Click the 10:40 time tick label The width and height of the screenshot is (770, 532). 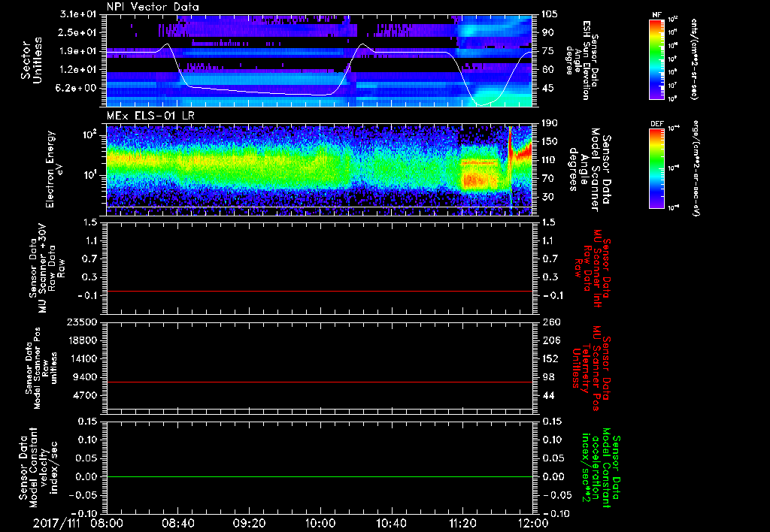point(391,521)
